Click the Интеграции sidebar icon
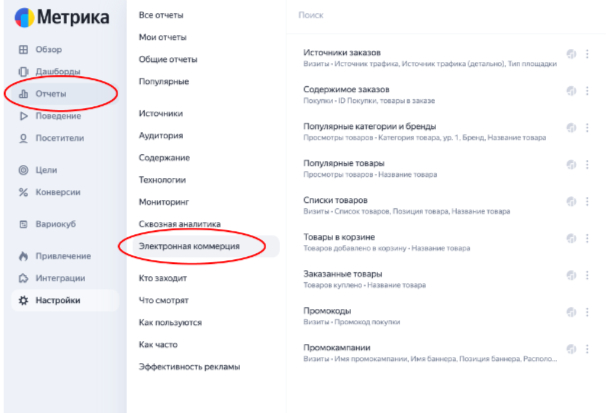This screenshot has height=413, width=613. coord(22,278)
